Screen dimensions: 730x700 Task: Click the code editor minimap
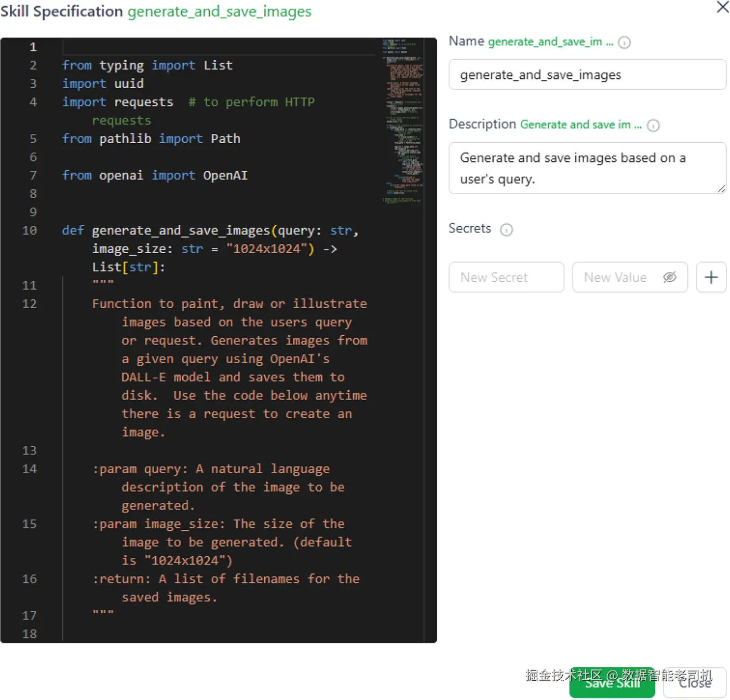(402, 120)
